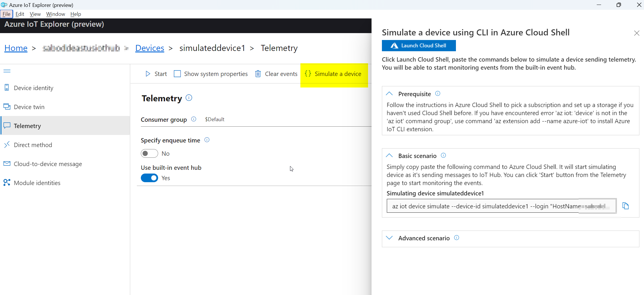Collapse the Basic scenario section
644x295 pixels.
[x=389, y=156]
